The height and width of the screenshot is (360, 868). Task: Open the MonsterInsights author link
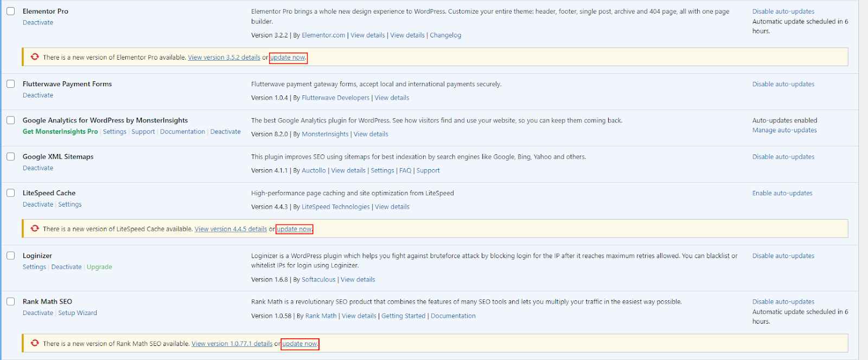[325, 134]
